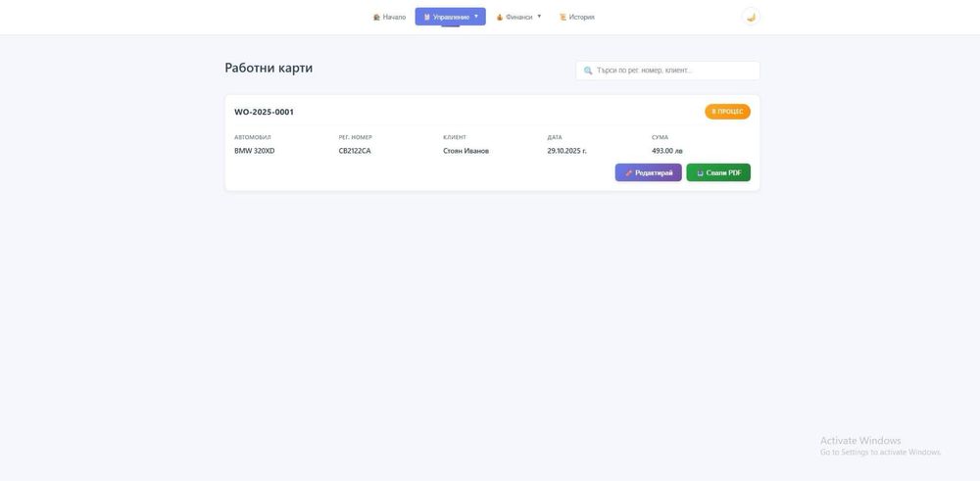This screenshot has height=481, width=980.
Task: Click the magnifier icon in the search box
Action: coord(587,71)
